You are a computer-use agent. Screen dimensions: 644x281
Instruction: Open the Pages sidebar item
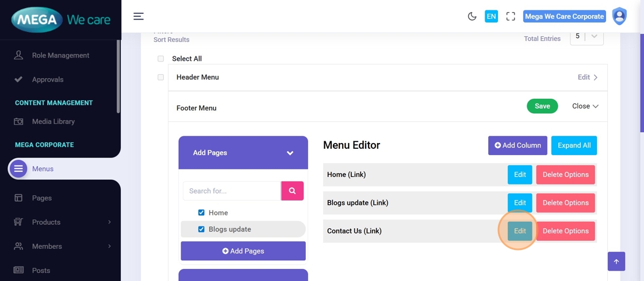pos(41,198)
